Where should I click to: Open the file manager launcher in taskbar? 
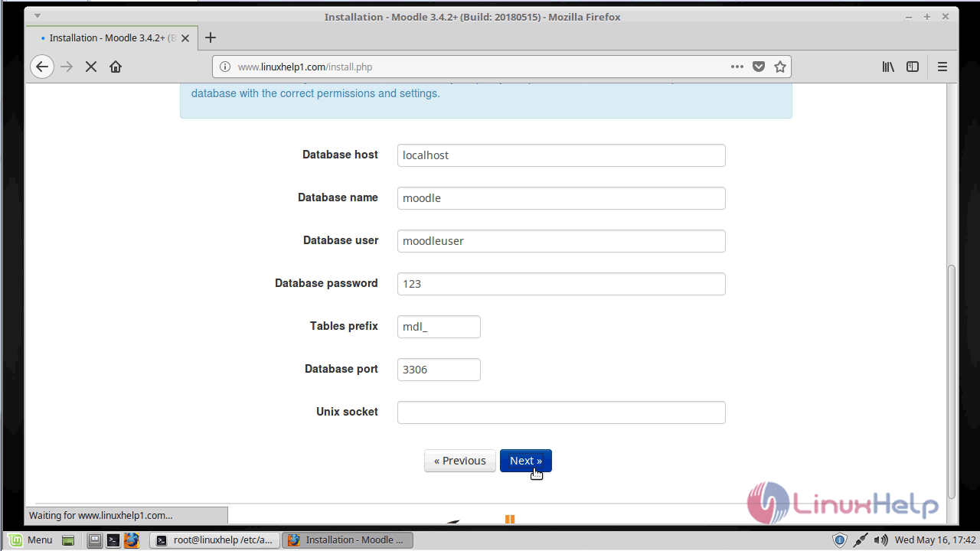point(95,540)
